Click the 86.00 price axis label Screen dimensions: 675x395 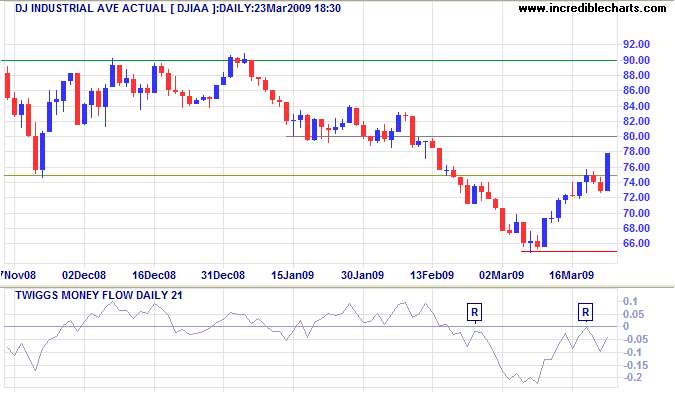(636, 90)
